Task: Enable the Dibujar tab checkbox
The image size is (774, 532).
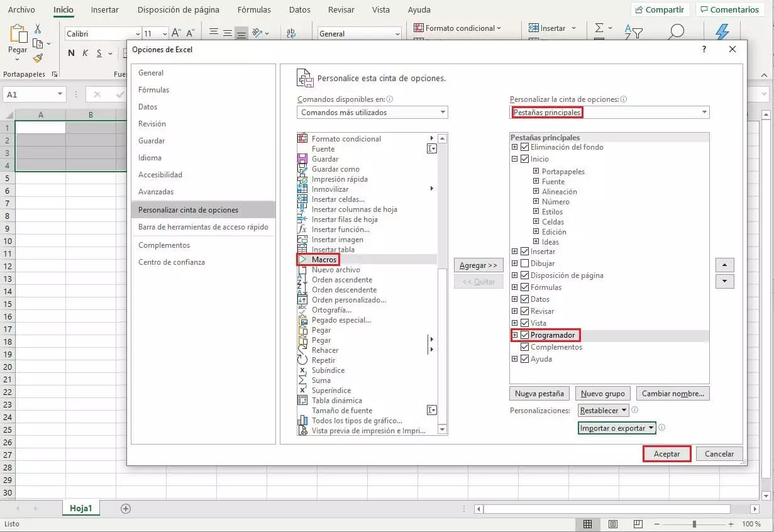Action: tap(525, 263)
